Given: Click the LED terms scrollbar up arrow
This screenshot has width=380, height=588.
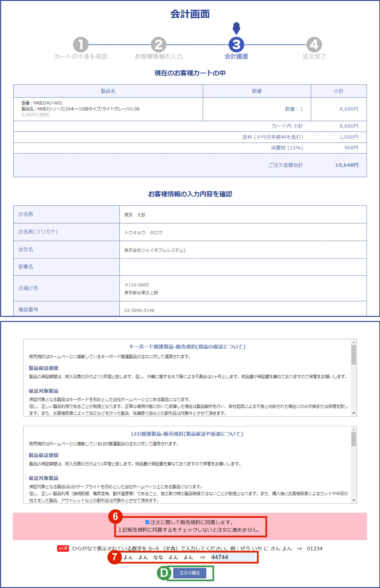Looking at the screenshot, I should 354,429.
